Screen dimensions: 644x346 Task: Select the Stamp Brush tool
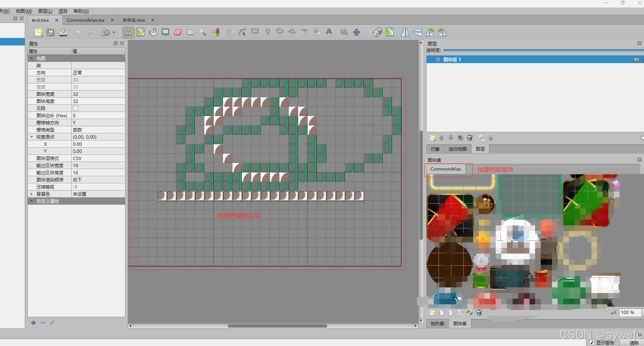[x=128, y=32]
